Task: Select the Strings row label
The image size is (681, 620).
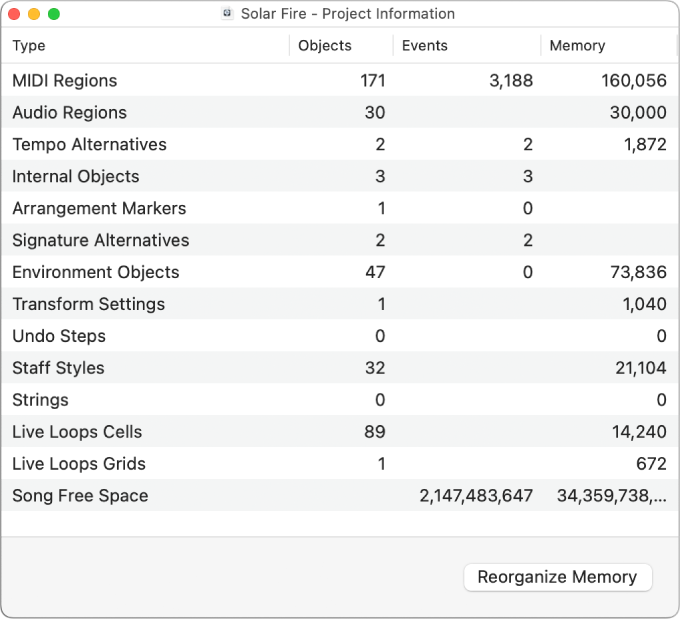Action: point(40,400)
